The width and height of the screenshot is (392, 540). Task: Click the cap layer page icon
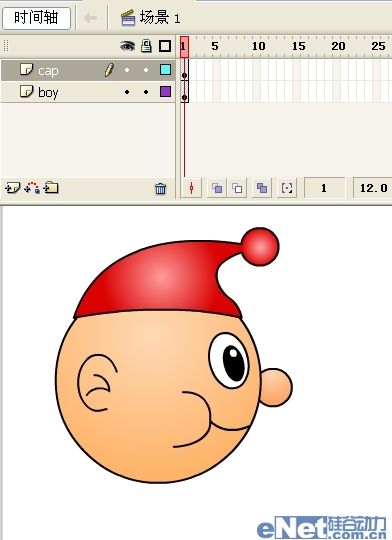click(x=27, y=69)
